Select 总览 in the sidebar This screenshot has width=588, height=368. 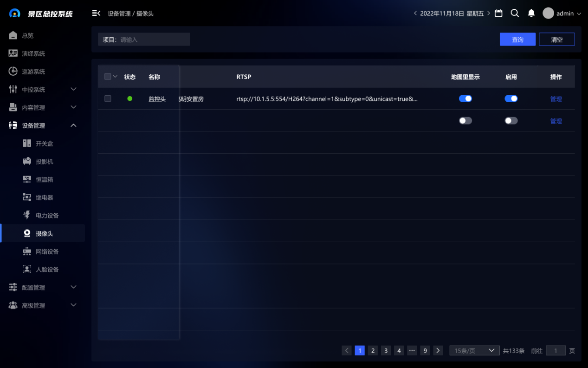[x=27, y=36]
